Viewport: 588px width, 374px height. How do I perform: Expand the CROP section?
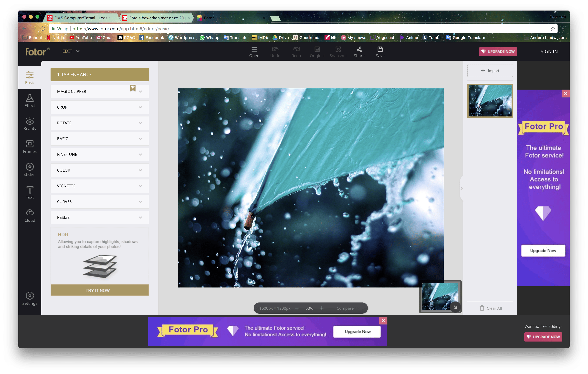click(x=100, y=107)
